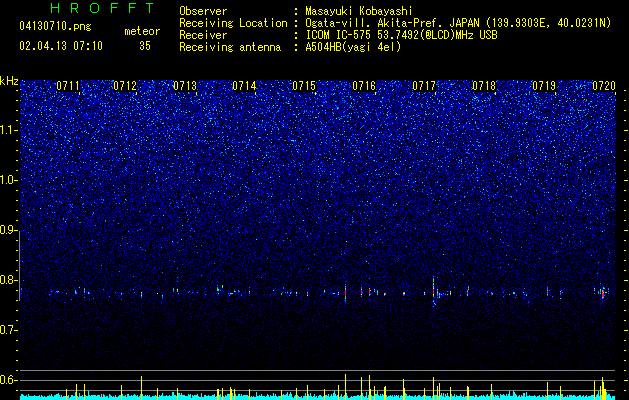Click the Ogata-vill. Akita-Pref. JAPAN location text
Screen dimensions: 629x400
pyautogui.click(x=458, y=23)
